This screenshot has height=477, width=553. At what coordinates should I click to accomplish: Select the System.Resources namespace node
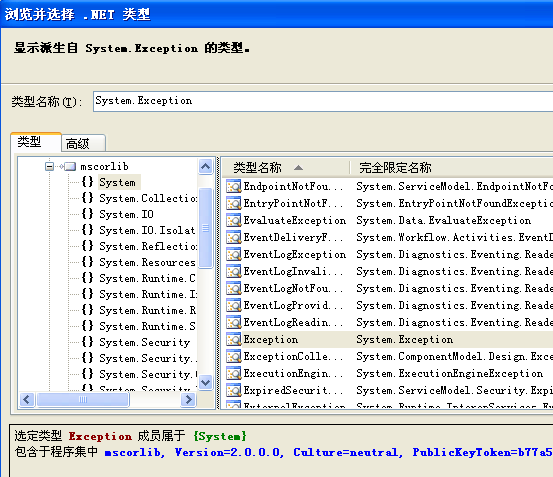(x=147, y=262)
